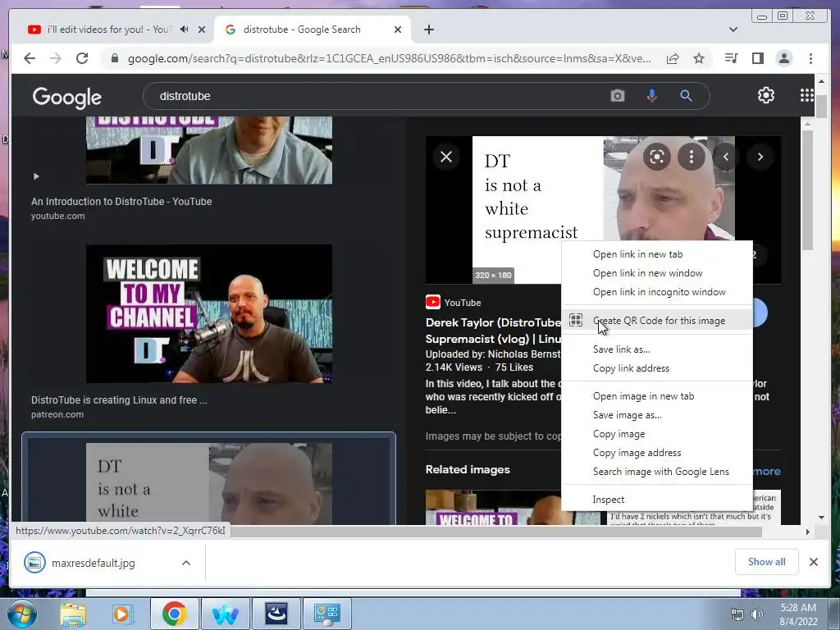Search by image using camera icon
Screen dimensions: 840x630
point(618,96)
